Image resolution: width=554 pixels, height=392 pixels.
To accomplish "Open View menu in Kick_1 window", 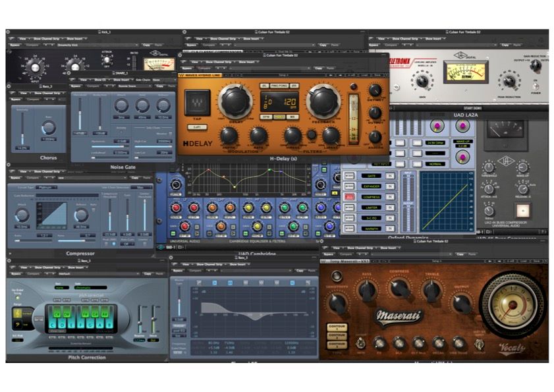I will pos(23,38).
